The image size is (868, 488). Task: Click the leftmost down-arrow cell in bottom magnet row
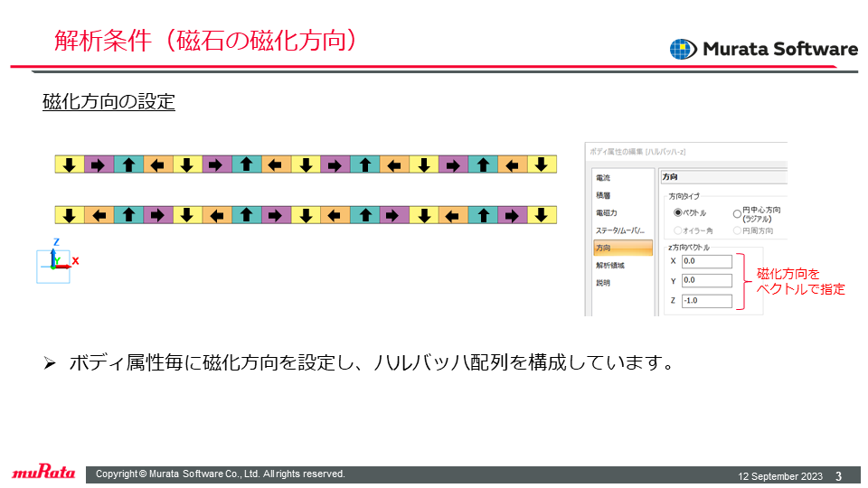tap(70, 215)
